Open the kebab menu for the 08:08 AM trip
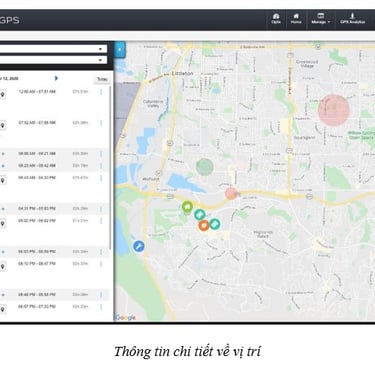The width and height of the screenshot is (375, 366). click(x=101, y=154)
